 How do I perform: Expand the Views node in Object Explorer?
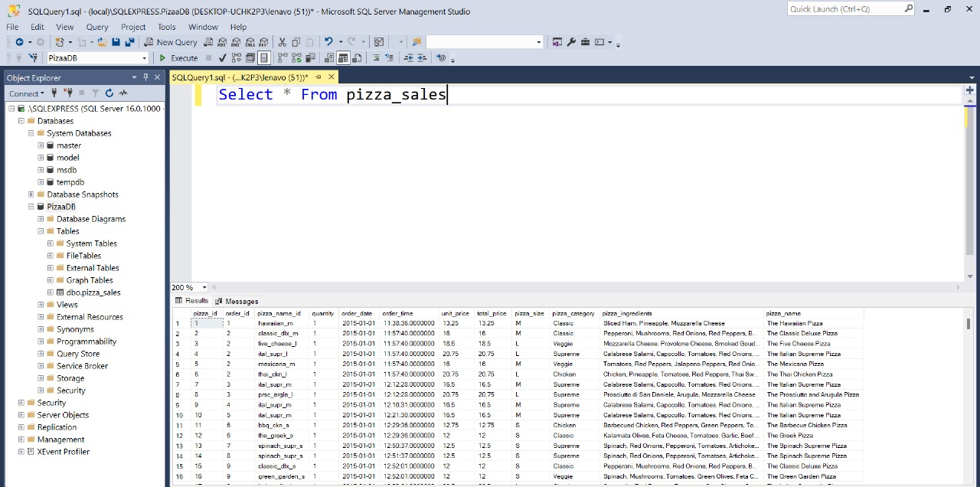click(41, 304)
